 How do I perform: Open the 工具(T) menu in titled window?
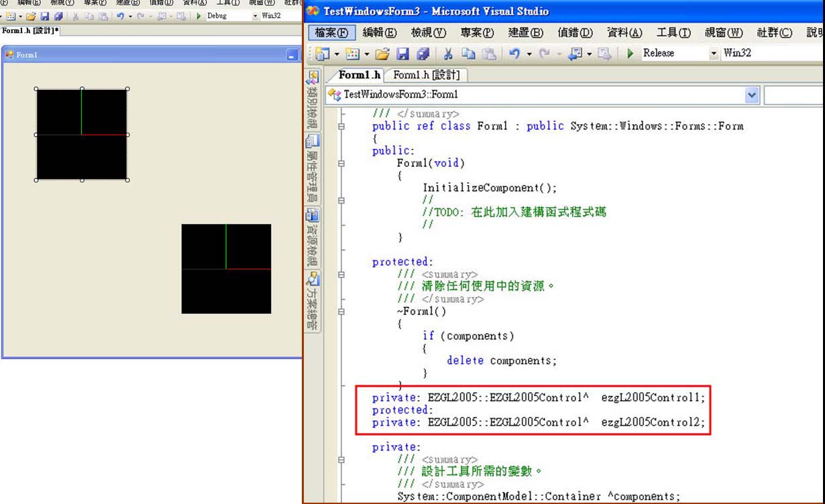pos(673,33)
